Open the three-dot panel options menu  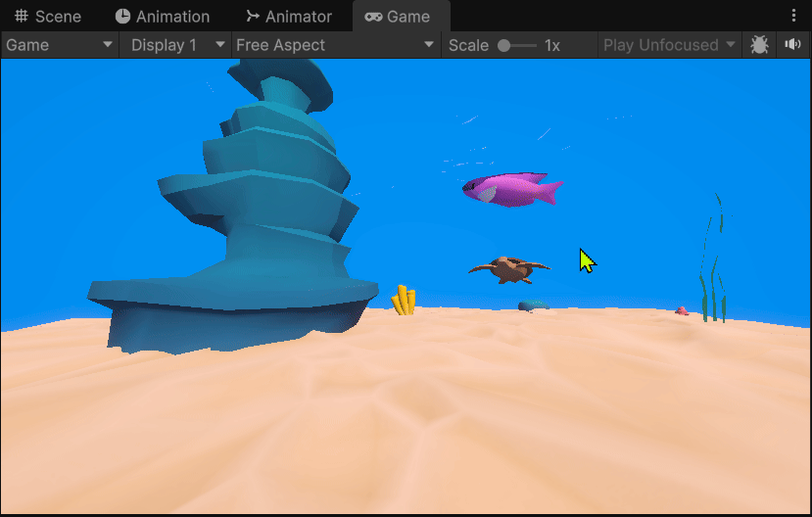(793, 17)
